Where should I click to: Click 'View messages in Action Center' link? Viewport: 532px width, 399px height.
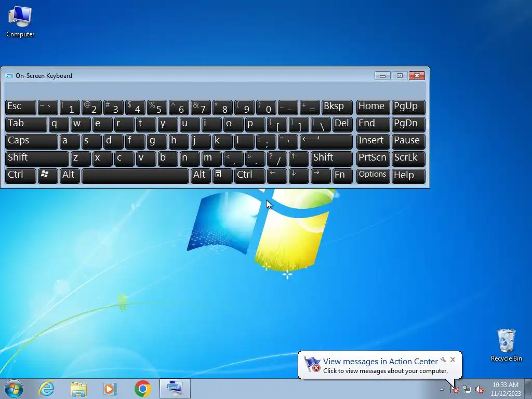380,362
